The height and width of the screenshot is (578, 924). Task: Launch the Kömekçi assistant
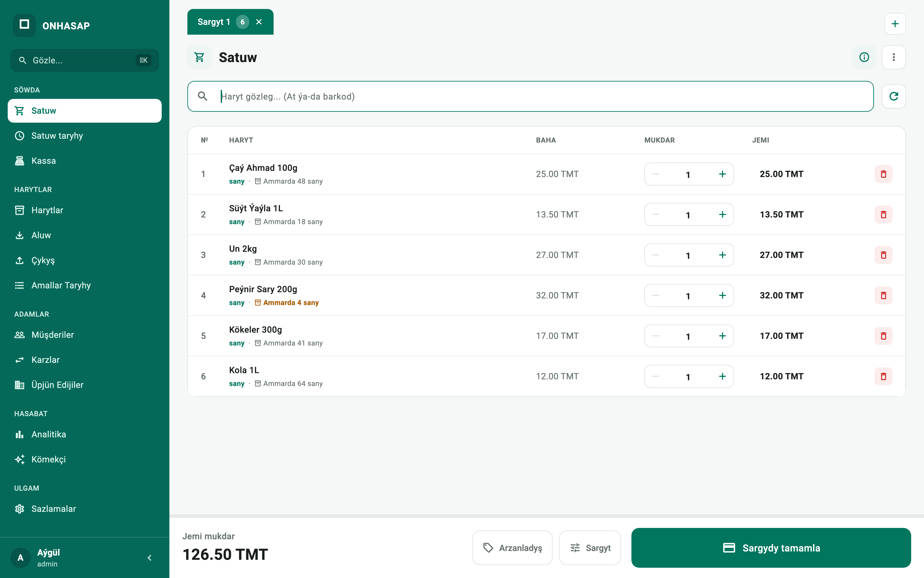coord(84,459)
